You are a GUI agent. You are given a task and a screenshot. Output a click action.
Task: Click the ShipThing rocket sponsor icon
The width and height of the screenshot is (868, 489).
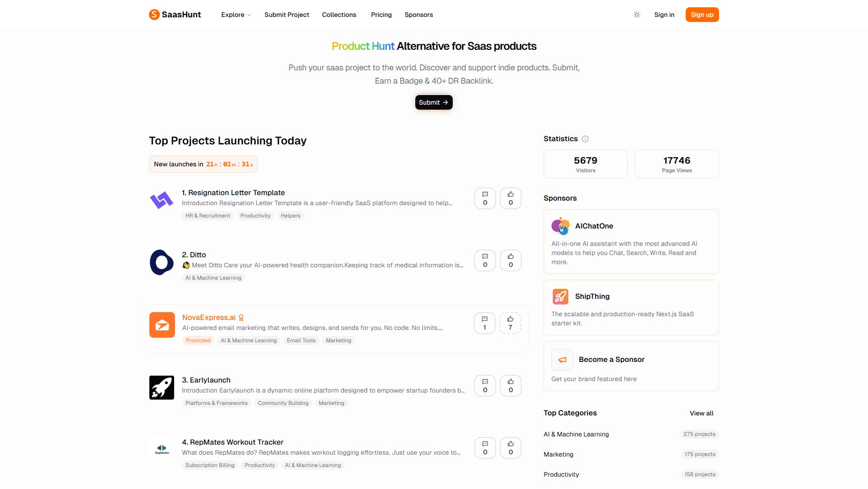(x=561, y=297)
